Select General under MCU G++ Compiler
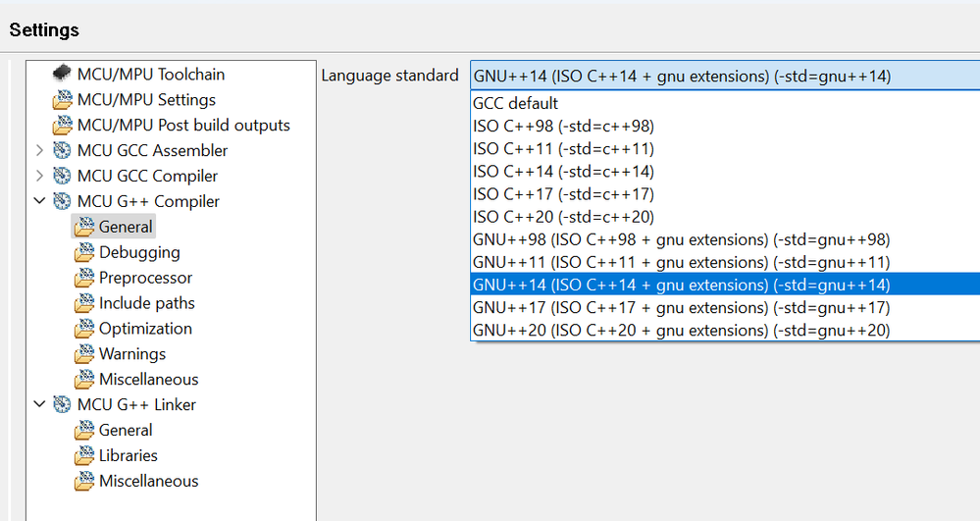The image size is (980, 521). point(125,227)
